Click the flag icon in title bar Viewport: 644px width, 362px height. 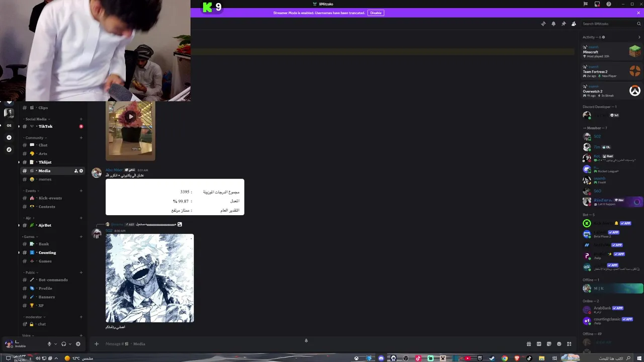pyautogui.click(x=586, y=4)
